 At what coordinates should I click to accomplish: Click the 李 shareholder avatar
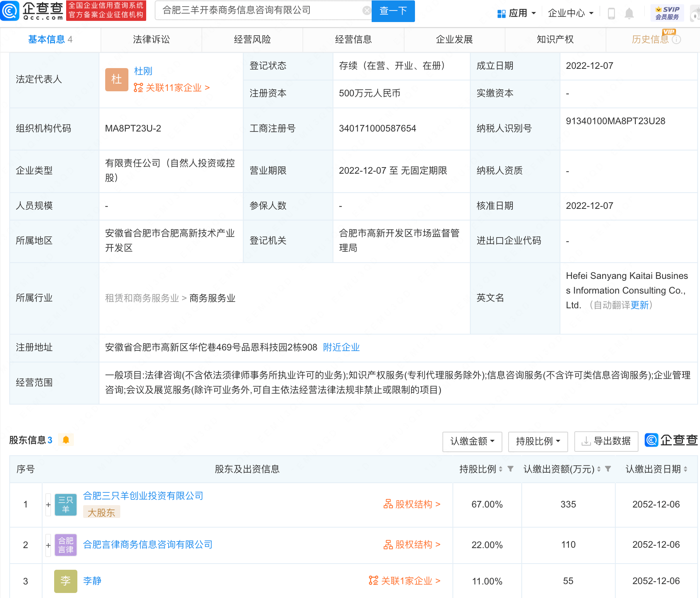point(66,581)
